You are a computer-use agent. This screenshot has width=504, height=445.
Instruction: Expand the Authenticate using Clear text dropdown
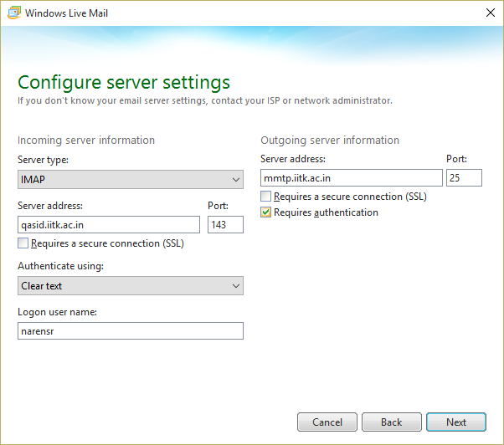point(130,286)
